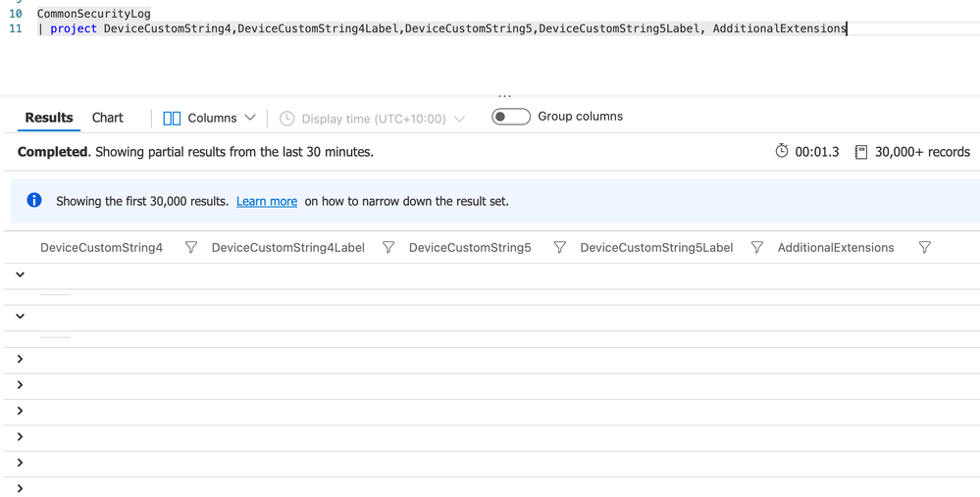Image resolution: width=980 pixels, height=497 pixels.
Task: Click the DeviceCustomString4 column filter icon
Action: 191,248
